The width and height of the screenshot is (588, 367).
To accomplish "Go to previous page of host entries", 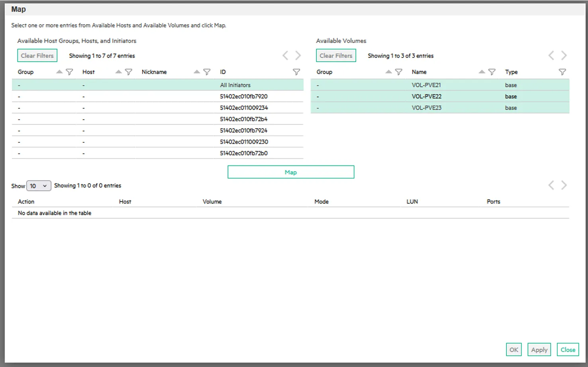I will pyautogui.click(x=285, y=56).
